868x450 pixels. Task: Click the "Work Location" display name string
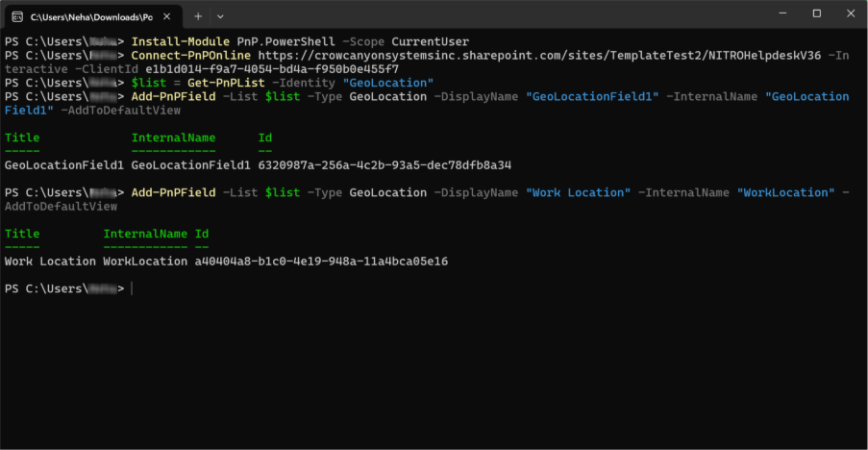(x=578, y=192)
